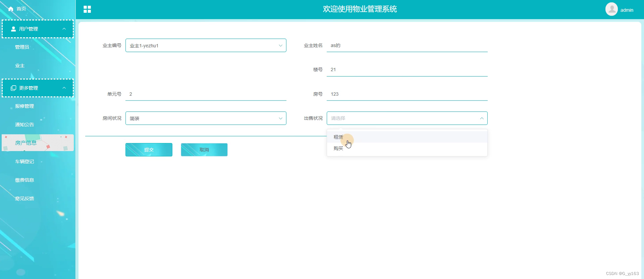Open 管理员 in the sidebar
The width and height of the screenshot is (644, 279).
[22, 47]
